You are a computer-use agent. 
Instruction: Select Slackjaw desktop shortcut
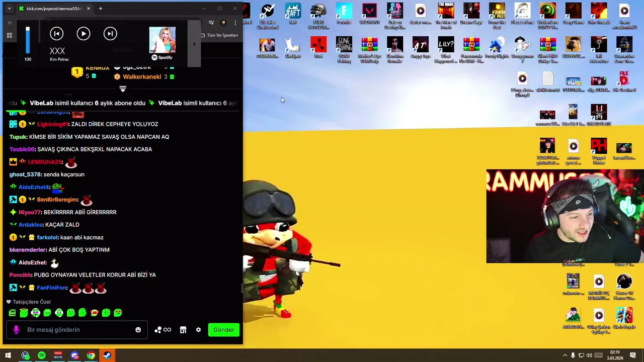pos(293,48)
